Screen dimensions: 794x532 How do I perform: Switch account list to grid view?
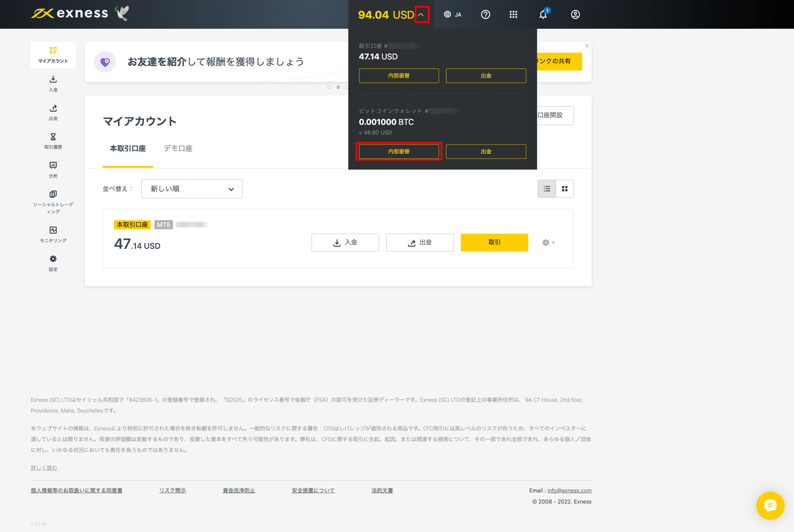click(x=565, y=188)
